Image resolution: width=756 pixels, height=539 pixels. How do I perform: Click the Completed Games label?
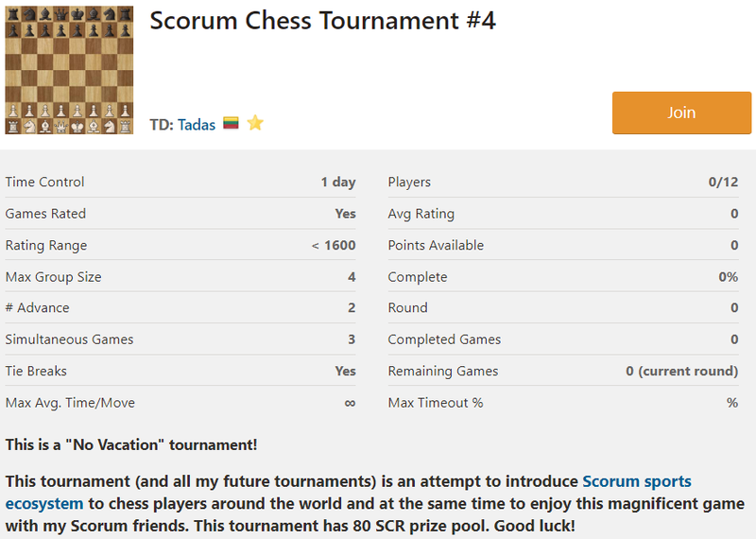pyautogui.click(x=444, y=339)
